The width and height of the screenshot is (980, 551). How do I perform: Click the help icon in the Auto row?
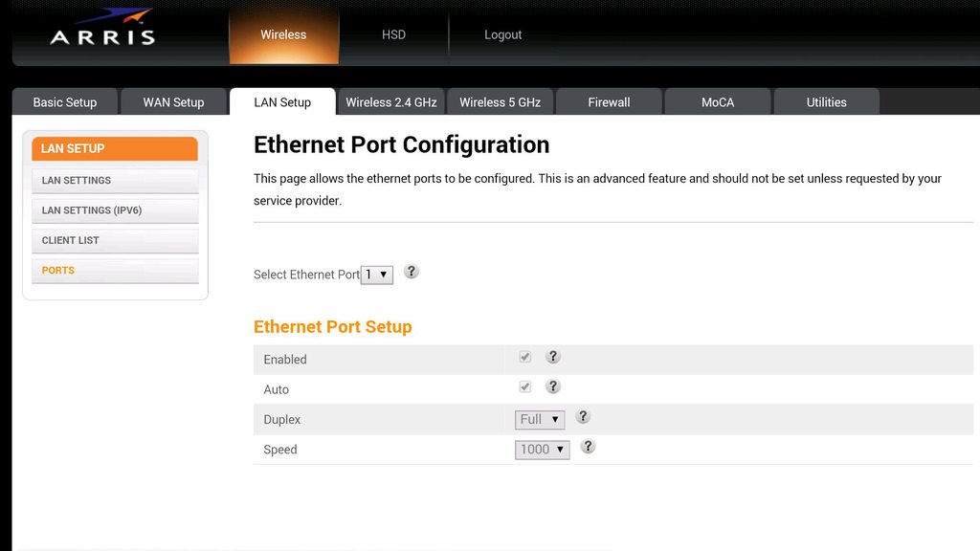coord(552,386)
